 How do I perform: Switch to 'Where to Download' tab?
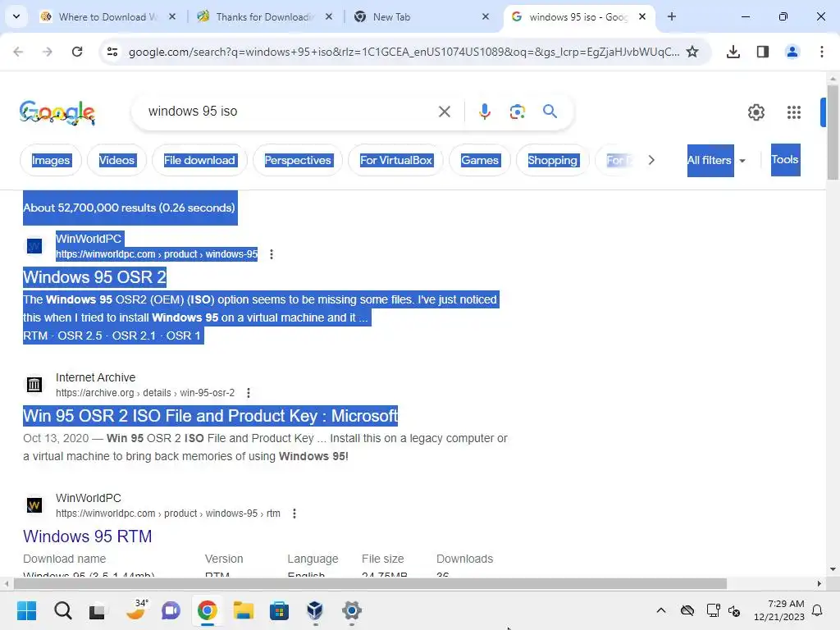point(107,16)
